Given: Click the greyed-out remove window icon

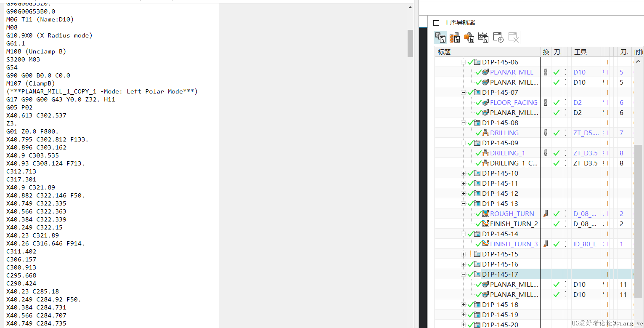Looking at the screenshot, I should 514,37.
